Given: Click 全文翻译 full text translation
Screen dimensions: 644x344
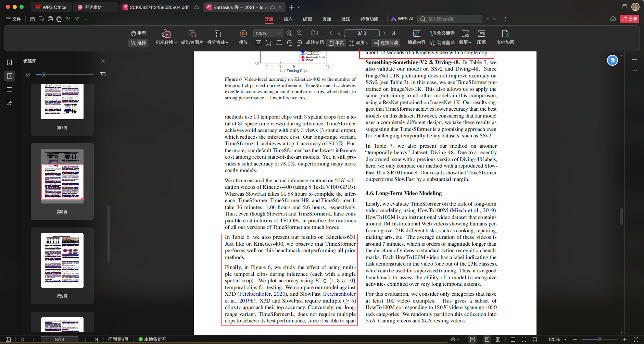Looking at the screenshot, I should (x=442, y=33).
